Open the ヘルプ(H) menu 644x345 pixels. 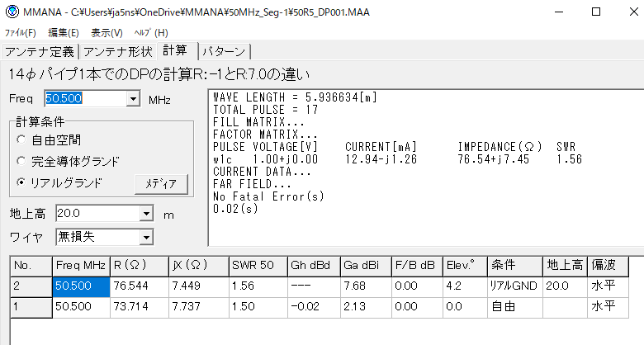(150, 33)
